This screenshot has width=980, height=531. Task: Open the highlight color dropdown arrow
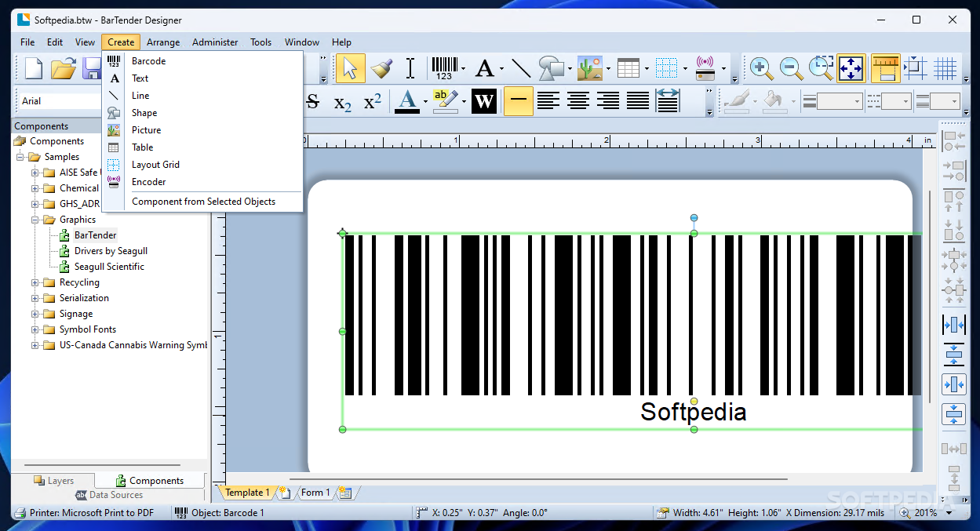point(464,102)
